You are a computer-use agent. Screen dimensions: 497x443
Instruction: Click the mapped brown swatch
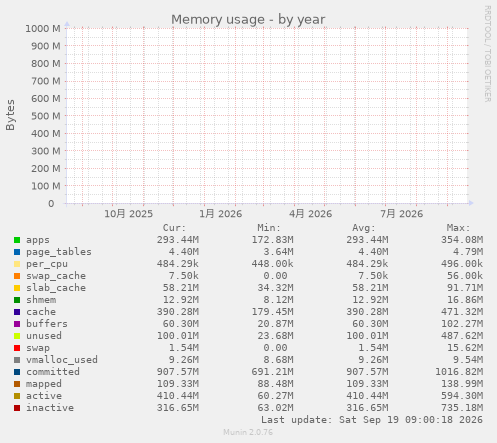pos(17,384)
